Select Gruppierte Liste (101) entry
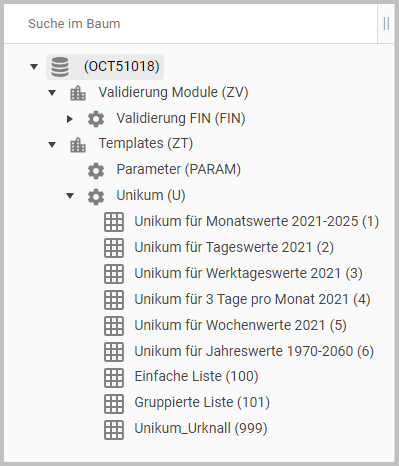Image resolution: width=399 pixels, height=466 pixels. point(202,402)
